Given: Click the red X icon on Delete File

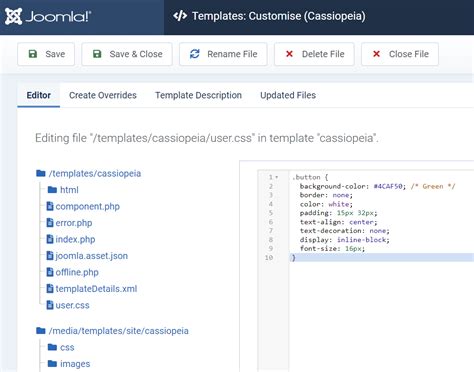Looking at the screenshot, I should click(x=289, y=54).
